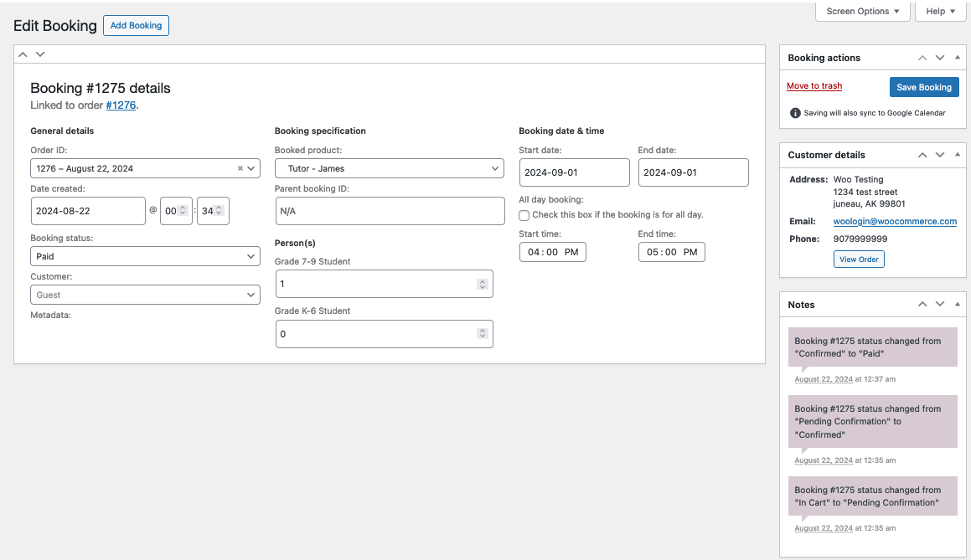Move Booking actions panel up
The image size is (971, 560).
pos(922,58)
